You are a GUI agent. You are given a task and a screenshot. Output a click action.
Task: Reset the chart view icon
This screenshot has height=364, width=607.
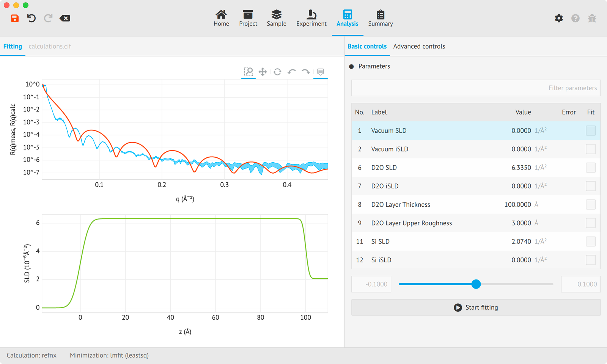point(277,72)
